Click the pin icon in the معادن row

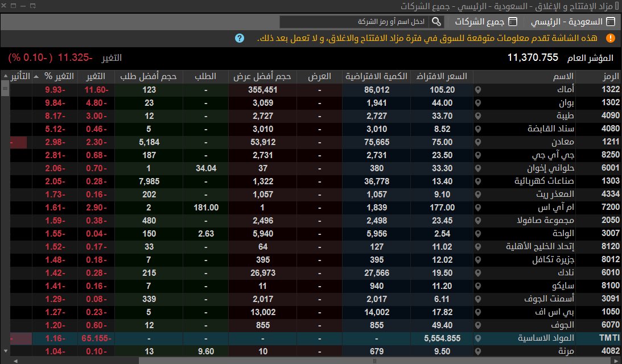point(478,142)
